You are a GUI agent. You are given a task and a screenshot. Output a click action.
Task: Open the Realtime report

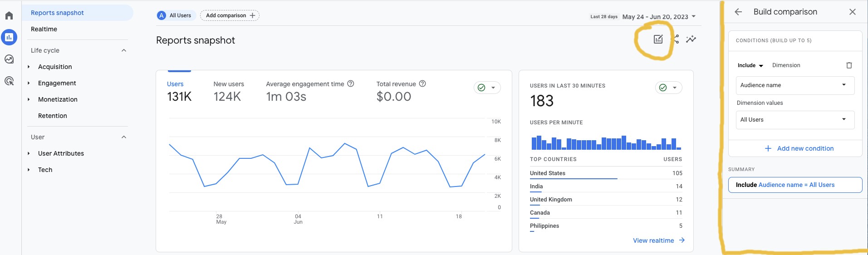(44, 29)
